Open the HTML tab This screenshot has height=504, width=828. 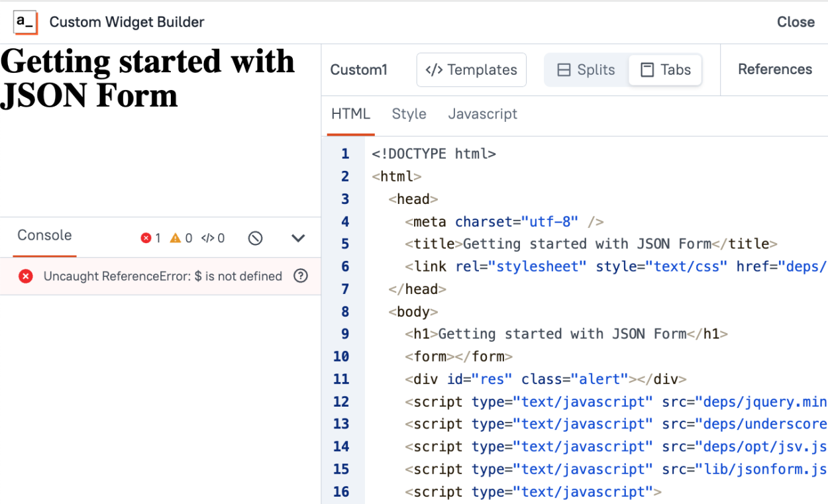(x=350, y=114)
